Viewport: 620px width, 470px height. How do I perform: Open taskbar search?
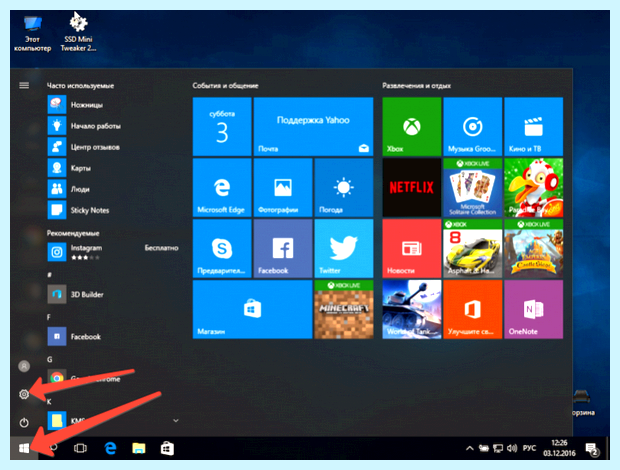53,448
